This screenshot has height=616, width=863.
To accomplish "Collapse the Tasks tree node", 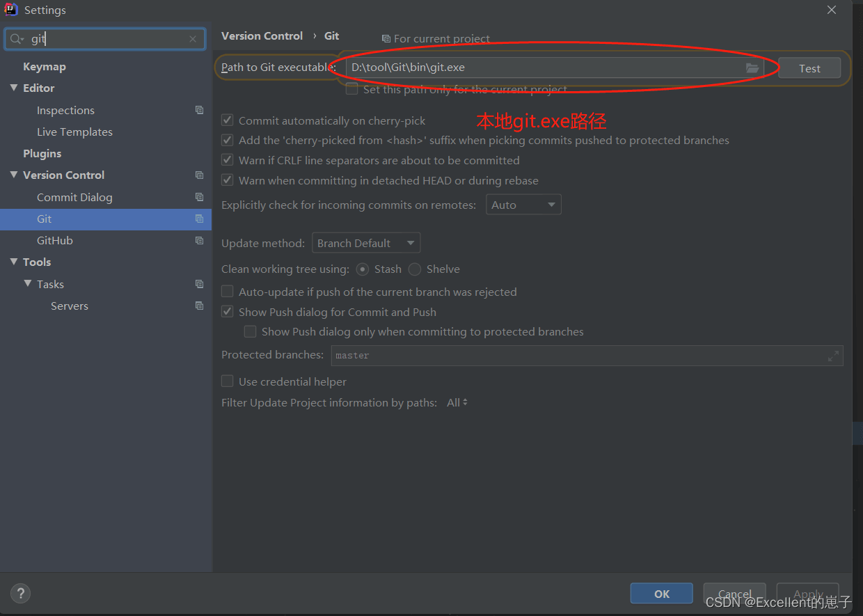I will (x=28, y=284).
